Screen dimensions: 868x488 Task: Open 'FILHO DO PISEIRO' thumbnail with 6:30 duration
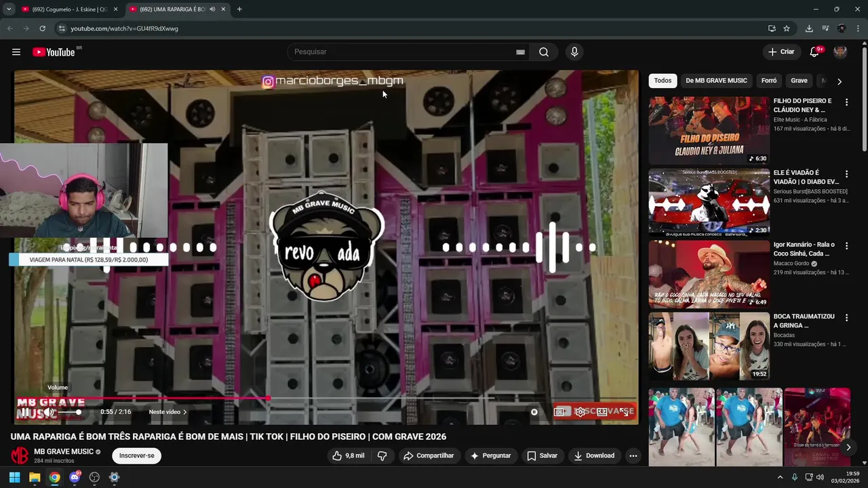point(709,130)
